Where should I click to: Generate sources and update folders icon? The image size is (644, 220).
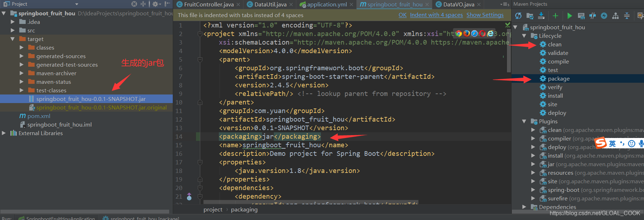click(x=530, y=16)
